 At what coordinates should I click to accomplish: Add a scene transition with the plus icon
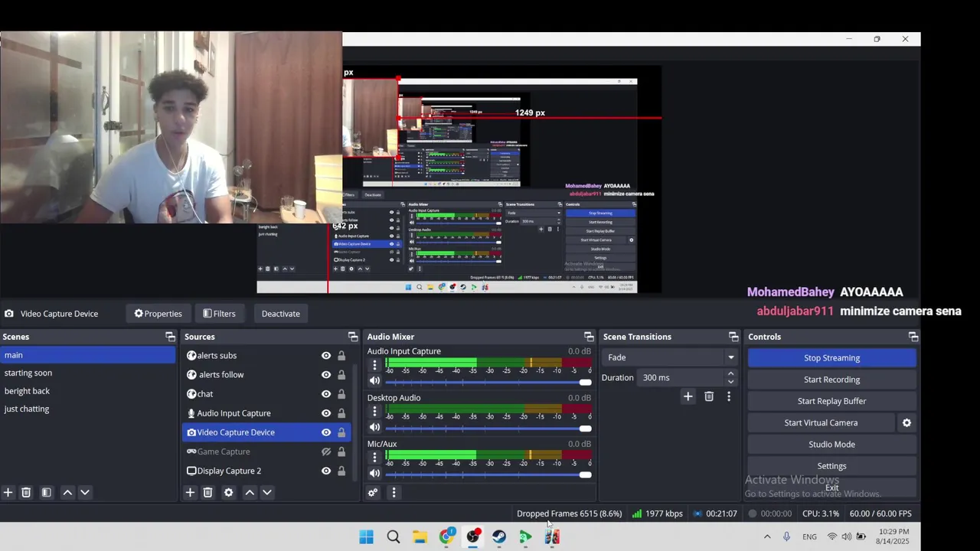pyautogui.click(x=688, y=396)
